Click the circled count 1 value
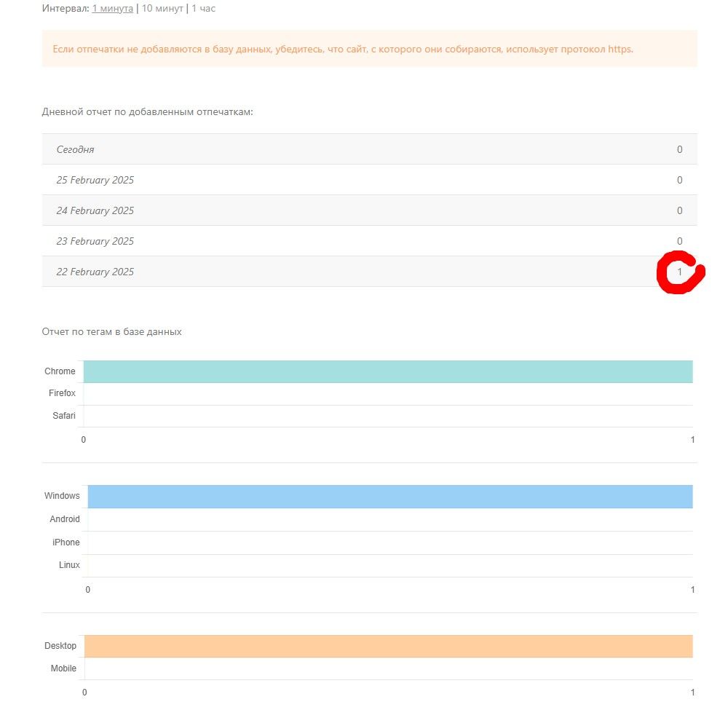The width and height of the screenshot is (728, 710). click(x=680, y=272)
